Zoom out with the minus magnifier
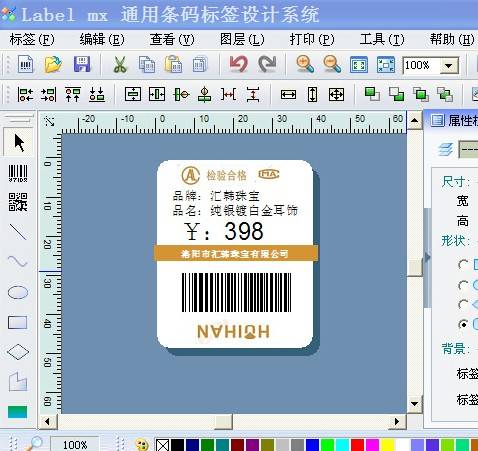 (x=332, y=64)
